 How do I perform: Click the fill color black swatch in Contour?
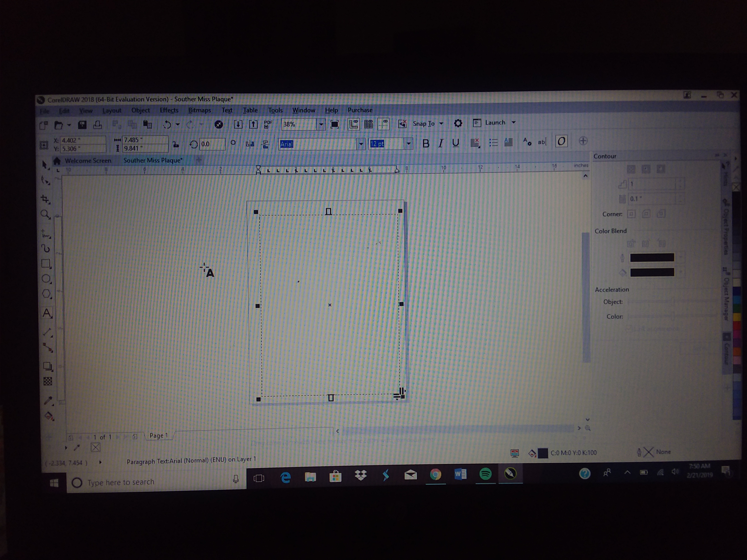[x=652, y=272]
